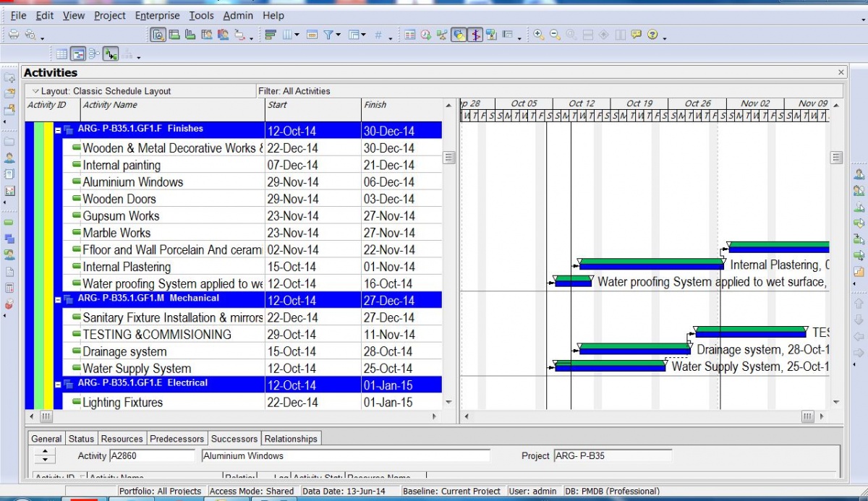This screenshot has width=868, height=501.
Task: Toggle the Activity Details bottom layout
Action: 158,35
